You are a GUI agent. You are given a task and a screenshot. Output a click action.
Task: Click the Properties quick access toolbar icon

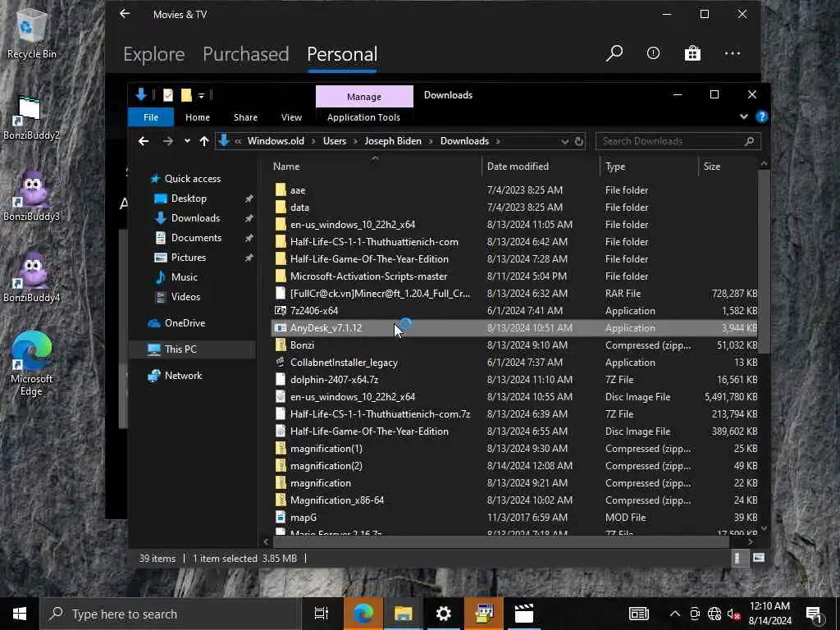pyautogui.click(x=167, y=95)
